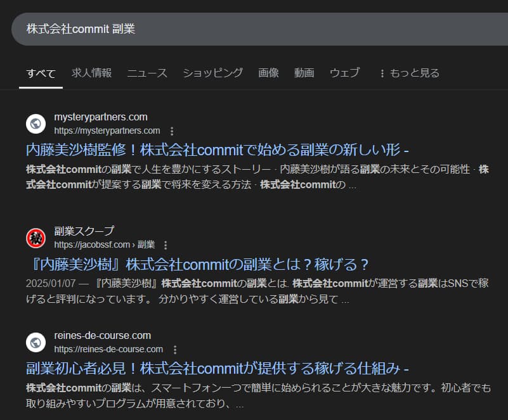Click the mysterypartners.com globe favicon
This screenshot has width=508, height=420.
click(36, 124)
